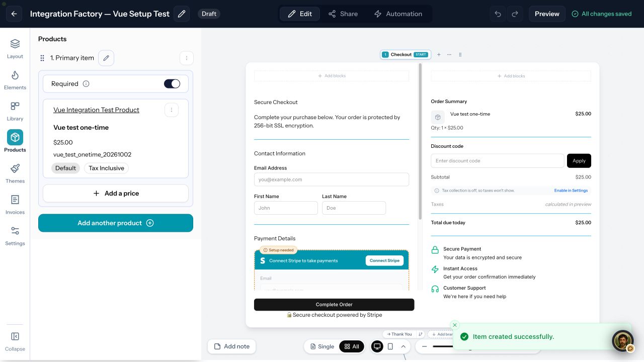Show a Single page on the canvas
Screen dimensions: 644x362
point(322,346)
